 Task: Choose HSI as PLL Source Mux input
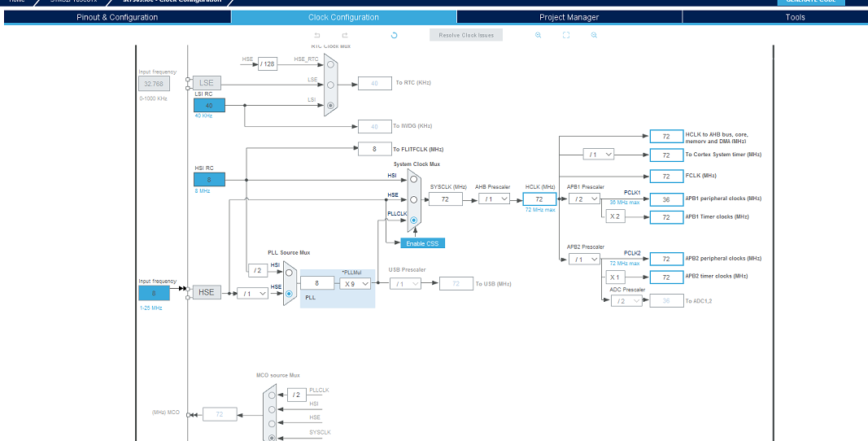pyautogui.click(x=289, y=273)
